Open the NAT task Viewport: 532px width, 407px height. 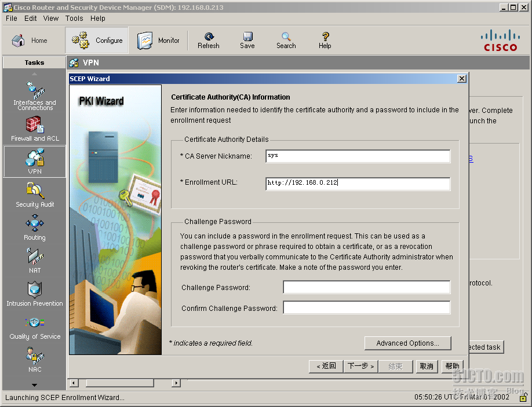click(35, 261)
